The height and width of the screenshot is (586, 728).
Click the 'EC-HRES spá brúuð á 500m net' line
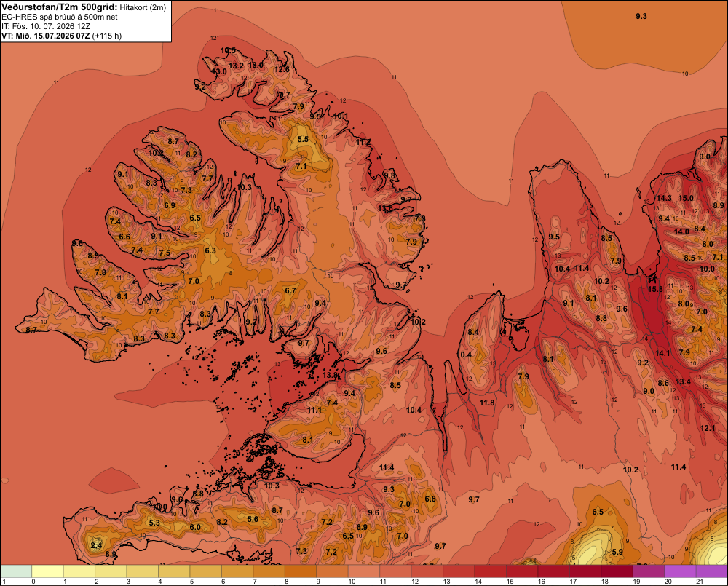click(60, 17)
